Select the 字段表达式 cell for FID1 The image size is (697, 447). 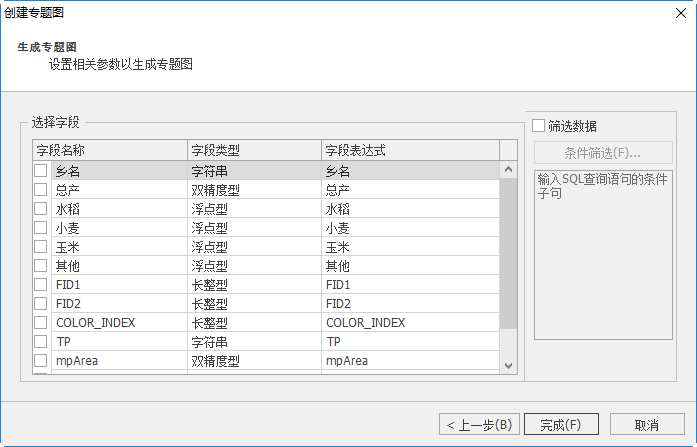click(x=410, y=285)
